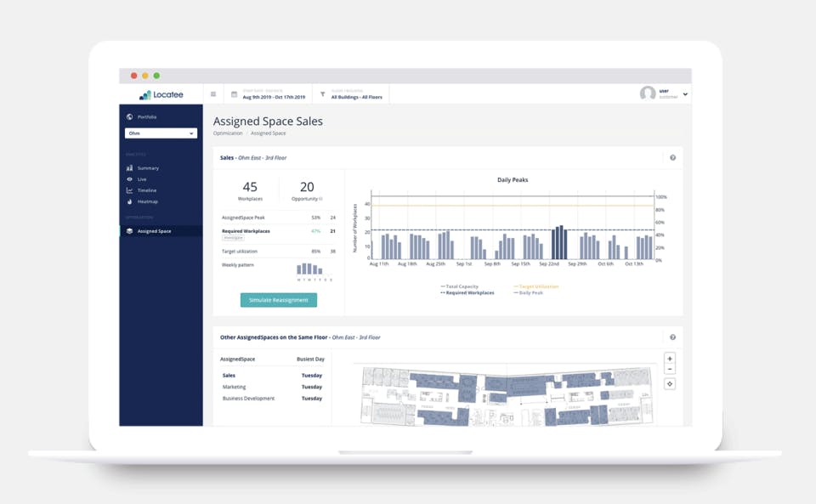The height and width of the screenshot is (504, 816).
Task: Recenter the floor plan view
Action: point(670,384)
